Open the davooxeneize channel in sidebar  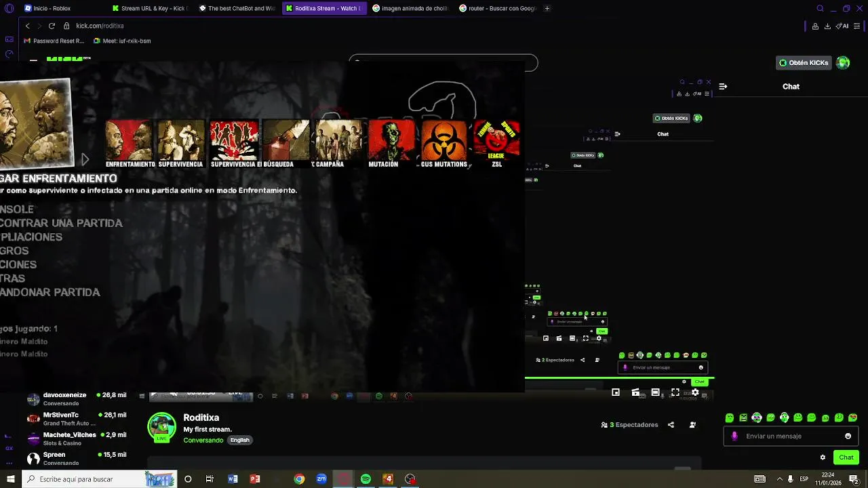76,399
